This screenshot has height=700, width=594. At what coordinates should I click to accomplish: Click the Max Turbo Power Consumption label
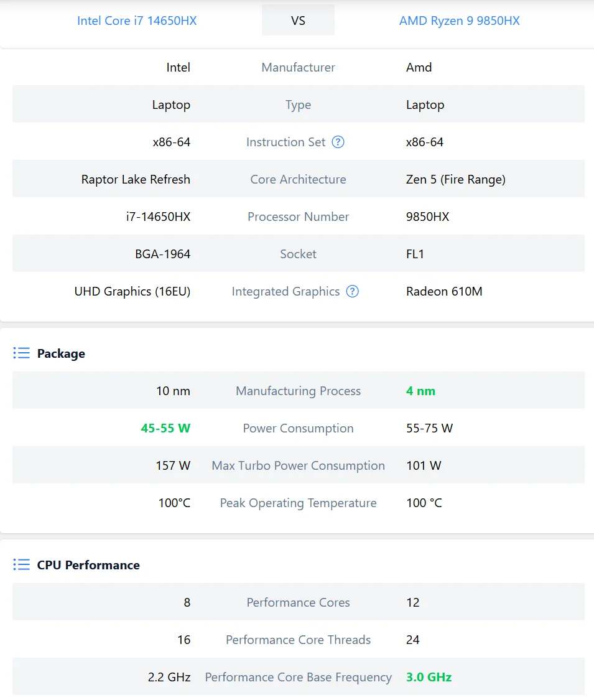click(298, 465)
